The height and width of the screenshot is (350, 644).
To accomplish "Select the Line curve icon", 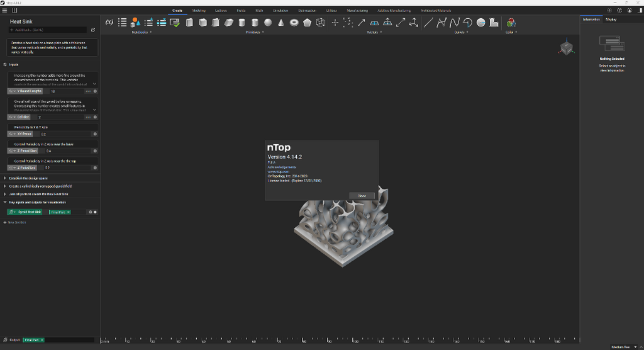I will click(428, 22).
